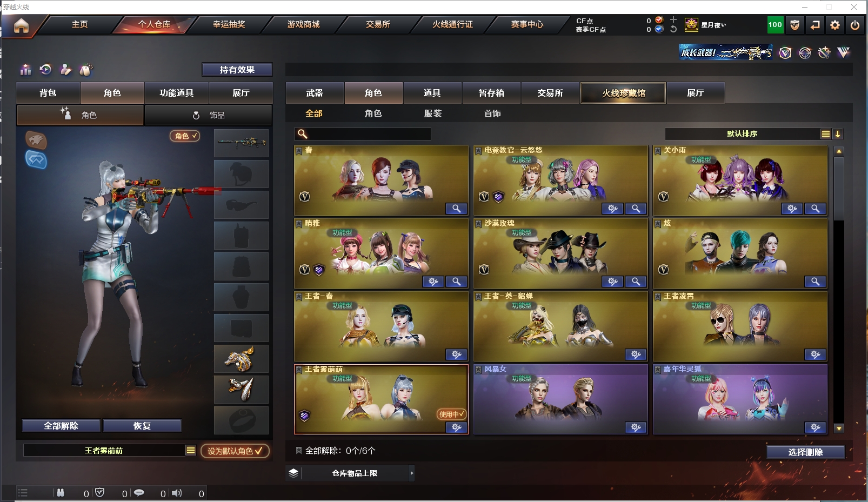868x502 pixels.
Task: Open the dog tag icon above the backpack tabs
Action: click(x=86, y=70)
